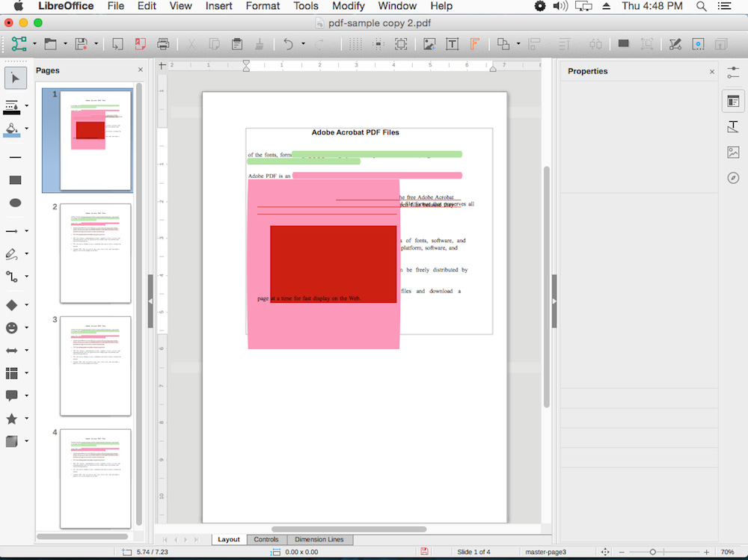Open macOS Spotlight search icon
748x560 pixels.
point(702,6)
